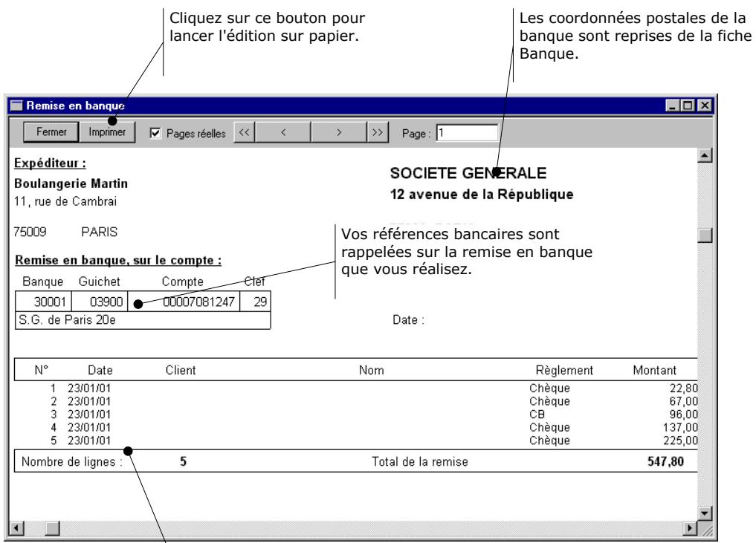Click the horizontal scrollbar left arrow
This screenshot has width=756, height=543.
click(x=16, y=528)
